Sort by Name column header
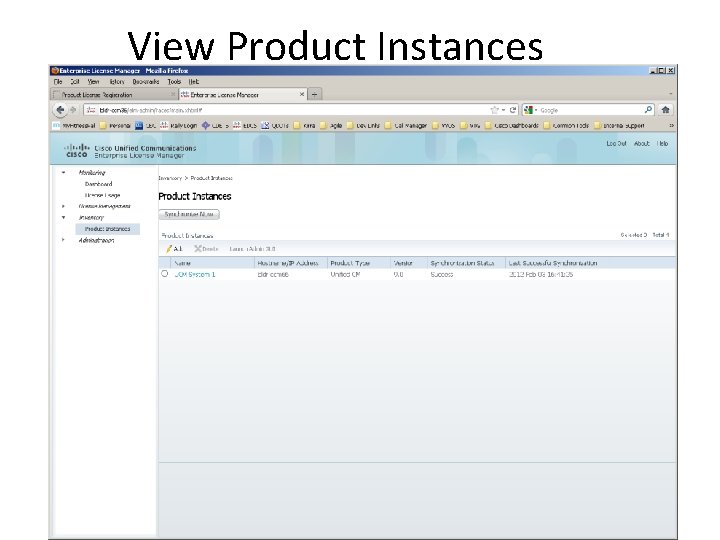 213,263
